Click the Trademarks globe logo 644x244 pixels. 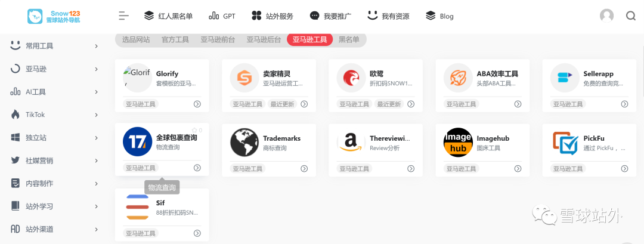pos(244,142)
